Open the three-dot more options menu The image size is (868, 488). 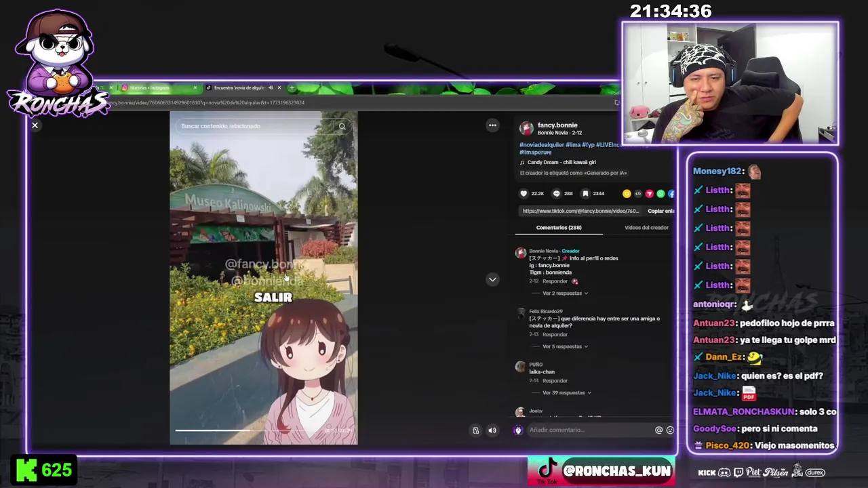[493, 125]
